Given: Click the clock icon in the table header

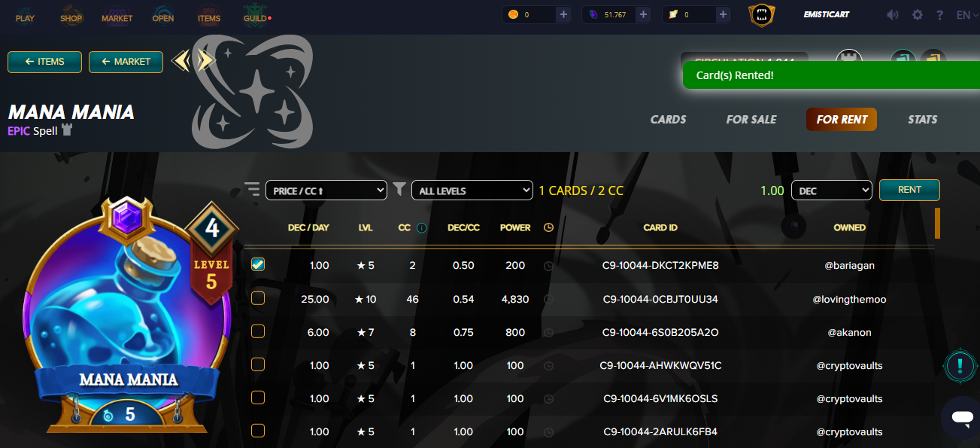Looking at the screenshot, I should [x=548, y=227].
